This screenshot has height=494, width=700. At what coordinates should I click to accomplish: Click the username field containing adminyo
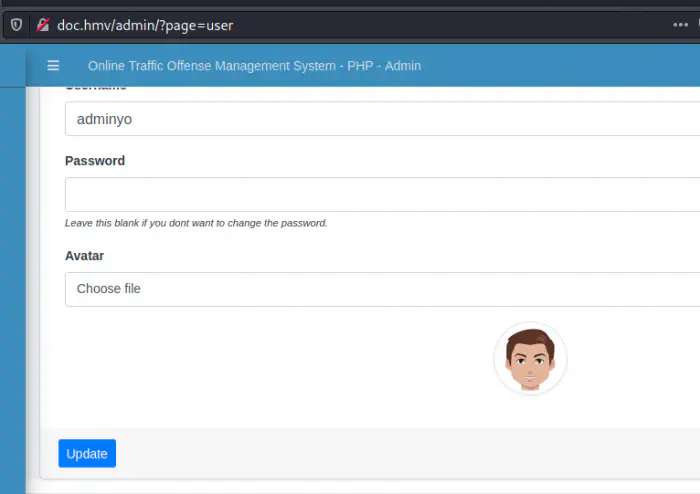click(380, 119)
